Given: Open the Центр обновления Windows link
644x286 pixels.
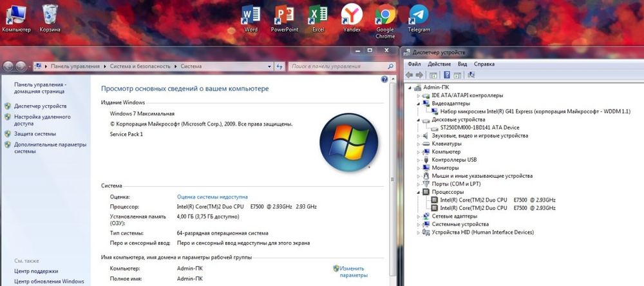Looking at the screenshot, I should (x=49, y=281).
